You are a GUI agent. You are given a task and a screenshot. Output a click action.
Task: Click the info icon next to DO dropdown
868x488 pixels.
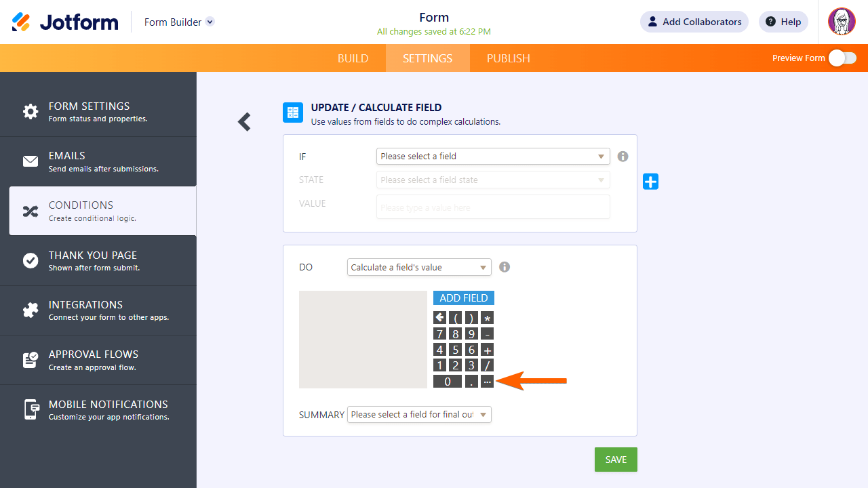505,267
